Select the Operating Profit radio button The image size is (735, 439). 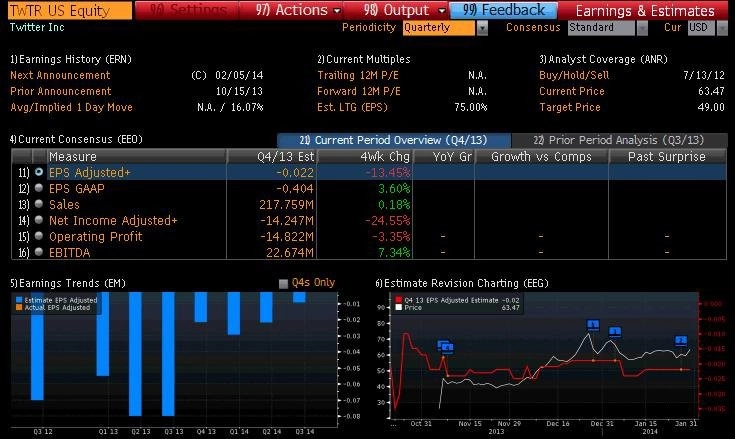(x=39, y=236)
